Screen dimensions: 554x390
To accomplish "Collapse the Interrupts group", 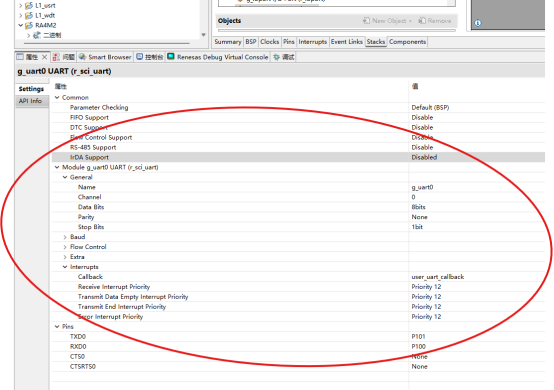I will coord(65,267).
